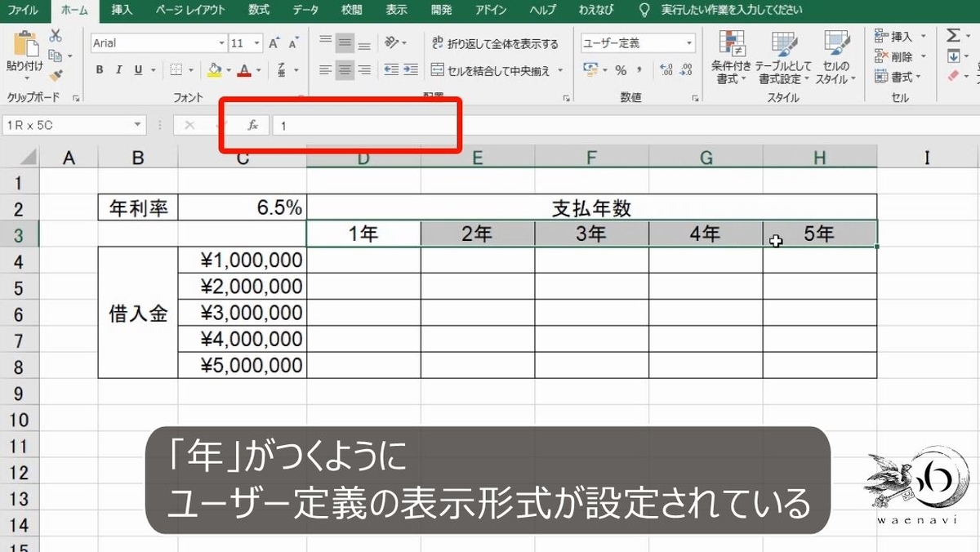Switch to the 表示 tab
Image resolution: width=980 pixels, height=552 pixels.
pos(396,10)
